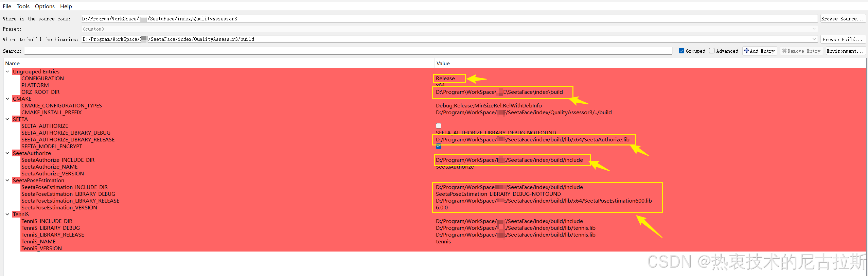Open the Tools menu
The height and width of the screenshot is (276, 868).
(23, 6)
